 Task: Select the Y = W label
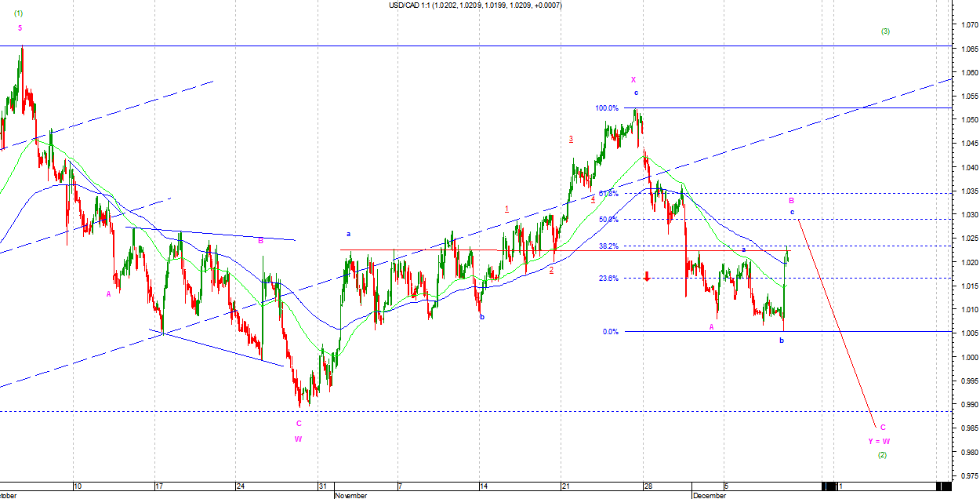878,441
